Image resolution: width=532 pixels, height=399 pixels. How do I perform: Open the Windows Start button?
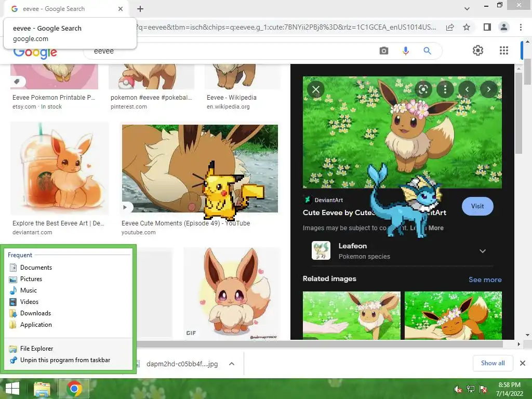(x=12, y=389)
